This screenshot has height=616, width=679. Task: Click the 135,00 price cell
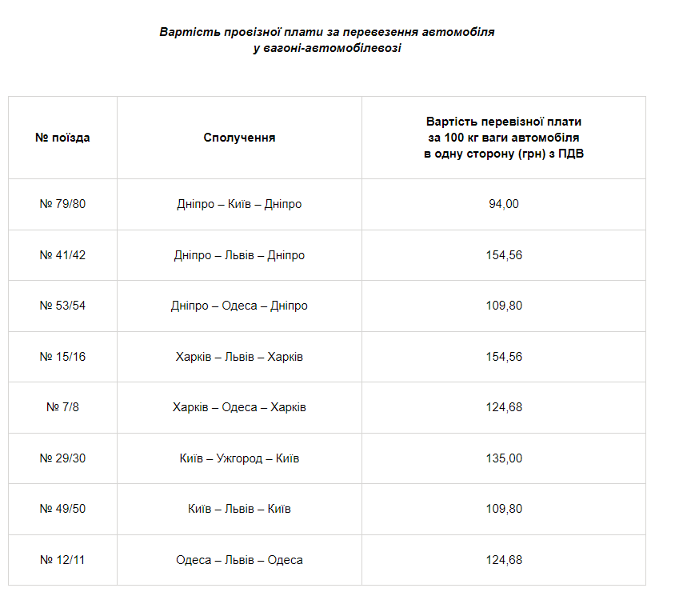point(504,458)
